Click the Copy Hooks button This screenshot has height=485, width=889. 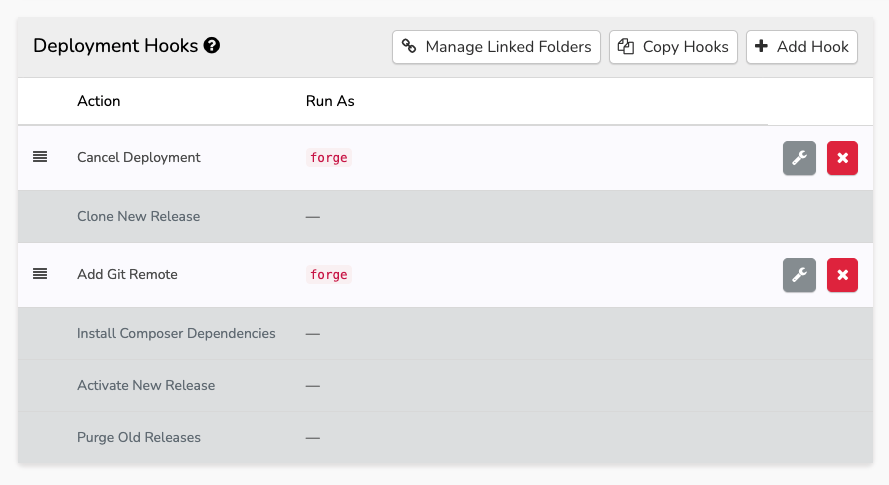click(x=673, y=47)
